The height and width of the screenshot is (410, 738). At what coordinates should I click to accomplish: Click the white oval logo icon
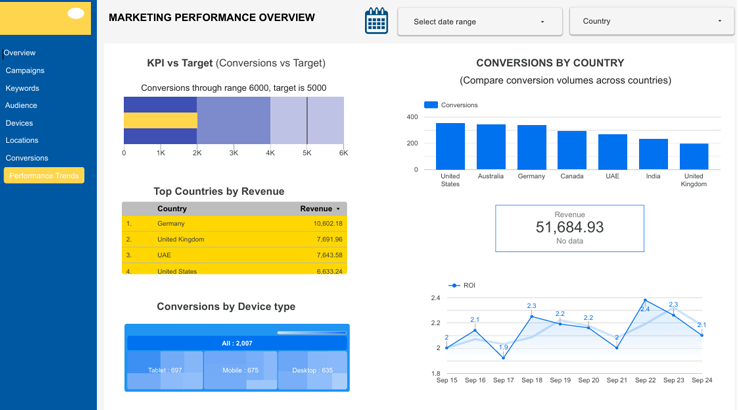(76, 14)
